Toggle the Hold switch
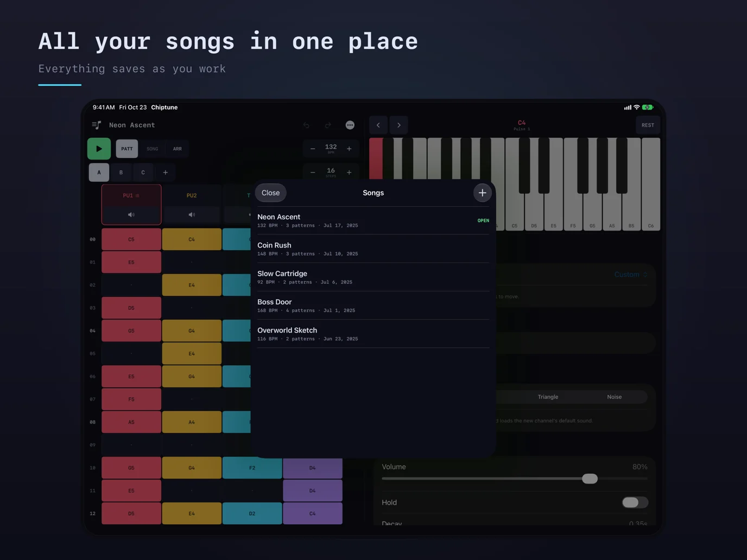747x560 pixels. (635, 502)
